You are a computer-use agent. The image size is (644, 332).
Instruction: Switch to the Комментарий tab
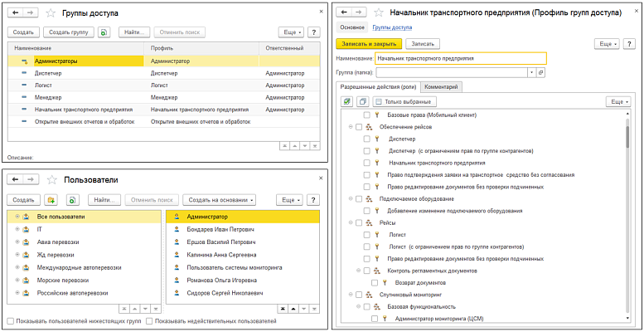tap(441, 86)
